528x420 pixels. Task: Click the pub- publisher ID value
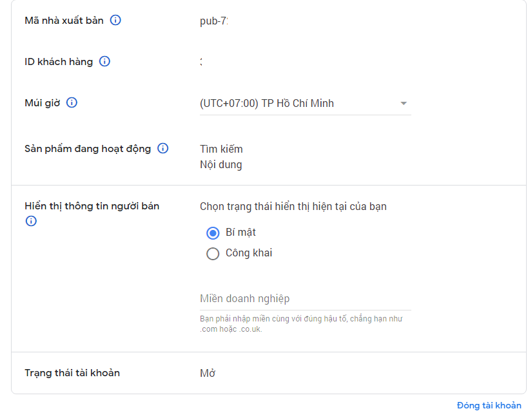(x=214, y=21)
